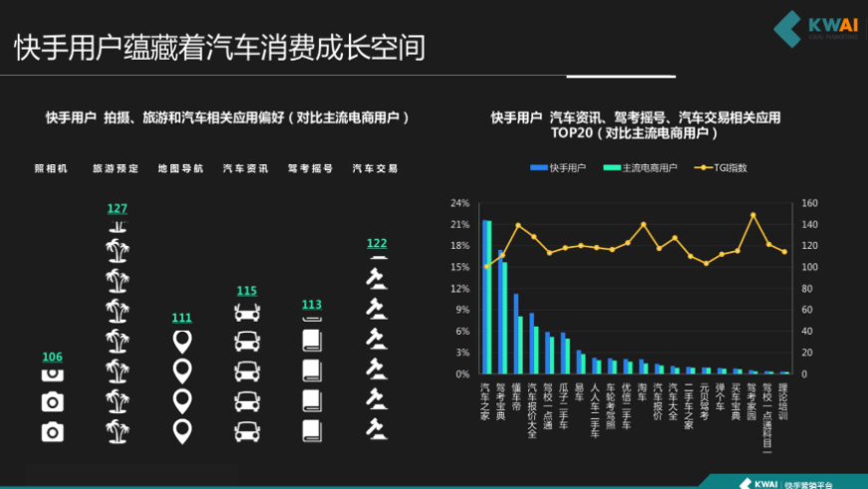Click the green 主流电商用户 bar for 驾考宝典
868x489 pixels.
point(505,318)
